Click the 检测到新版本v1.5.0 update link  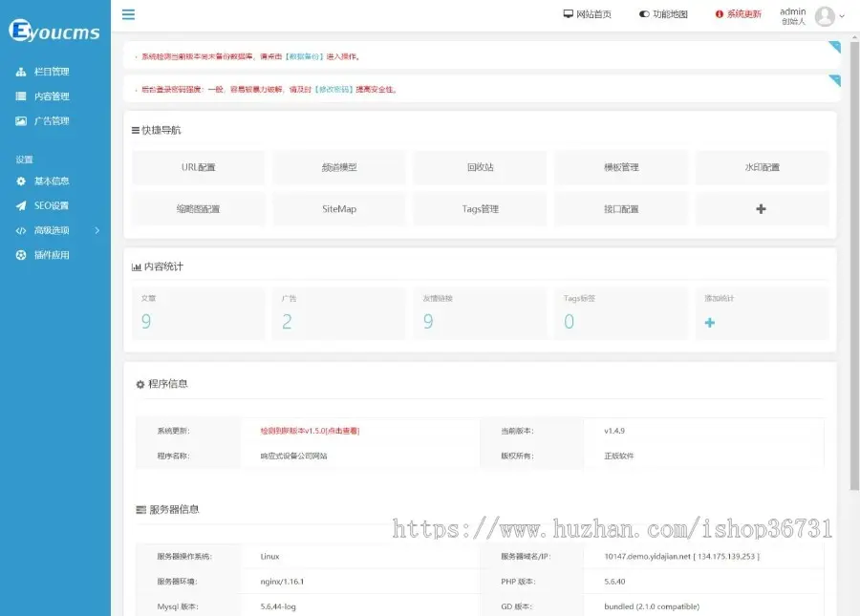310,431
